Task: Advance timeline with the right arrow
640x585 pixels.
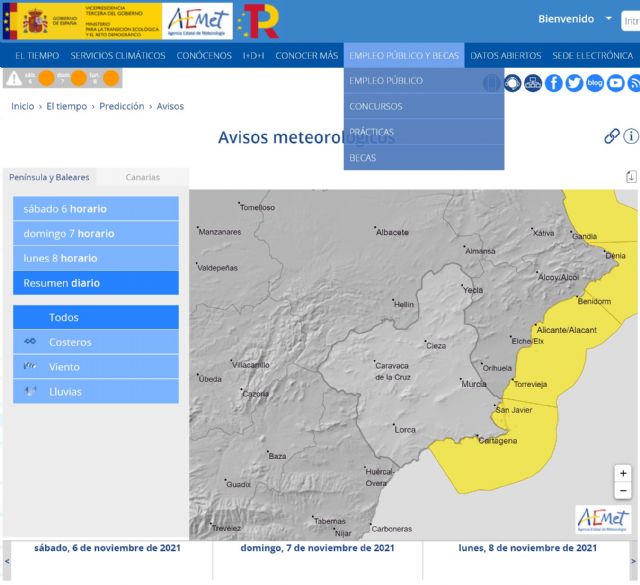Action: coord(633,561)
